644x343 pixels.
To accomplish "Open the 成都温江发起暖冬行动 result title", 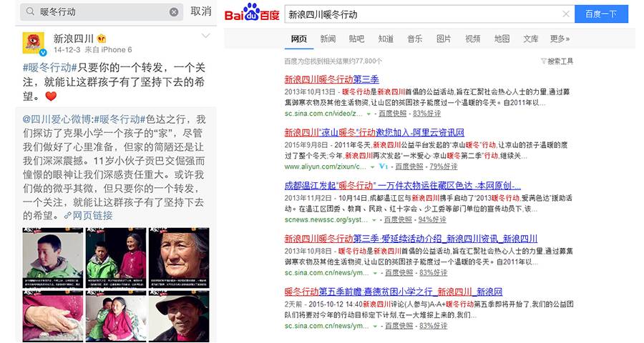I will pos(402,186).
